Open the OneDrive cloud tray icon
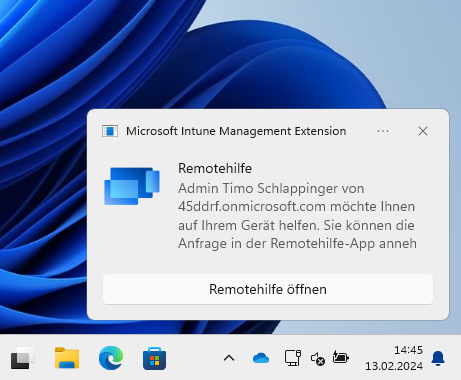Viewport: 461px width, 380px height. pos(261,358)
